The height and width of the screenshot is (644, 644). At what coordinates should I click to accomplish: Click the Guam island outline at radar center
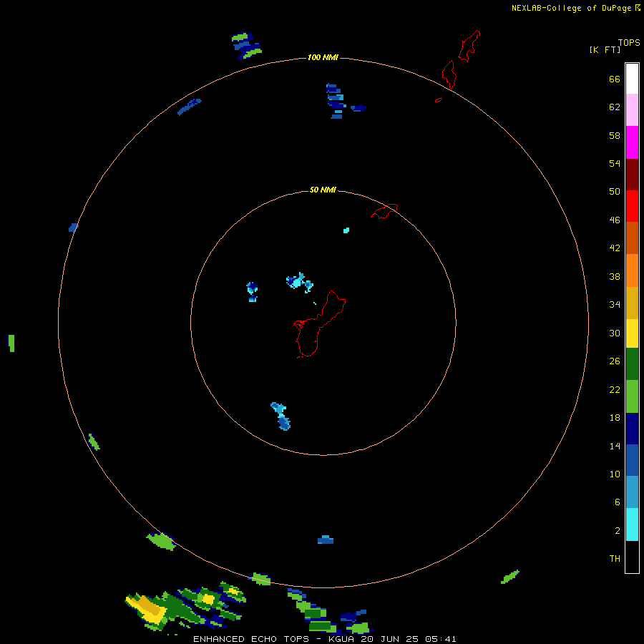(x=320, y=324)
